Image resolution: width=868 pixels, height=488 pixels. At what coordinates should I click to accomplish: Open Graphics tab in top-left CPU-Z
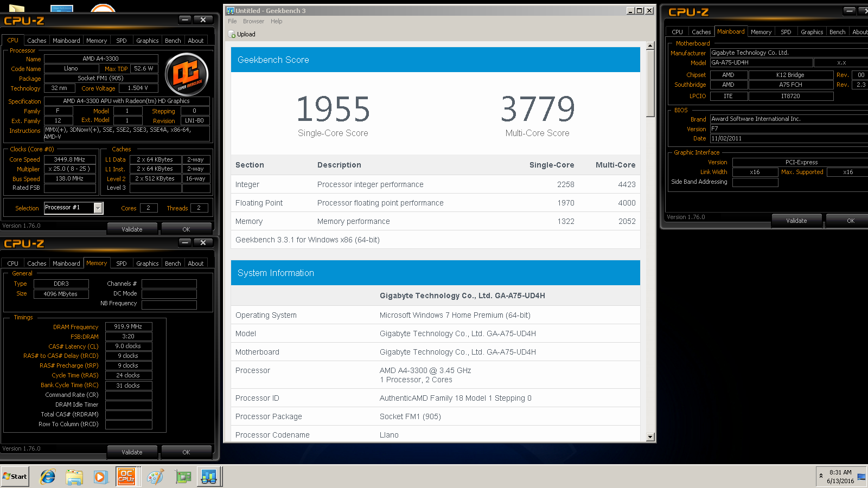click(148, 41)
